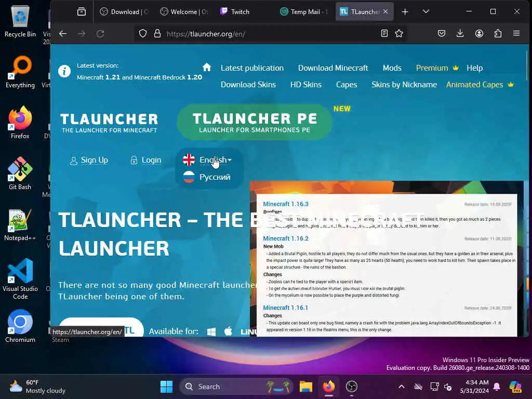Select Windows download platform icon

pyautogui.click(x=211, y=331)
